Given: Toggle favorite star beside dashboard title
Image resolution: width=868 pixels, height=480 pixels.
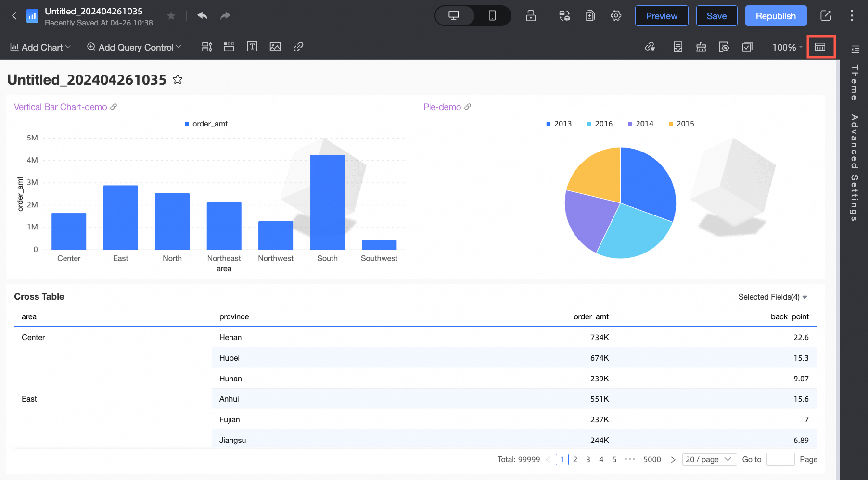Looking at the screenshot, I should (x=178, y=79).
